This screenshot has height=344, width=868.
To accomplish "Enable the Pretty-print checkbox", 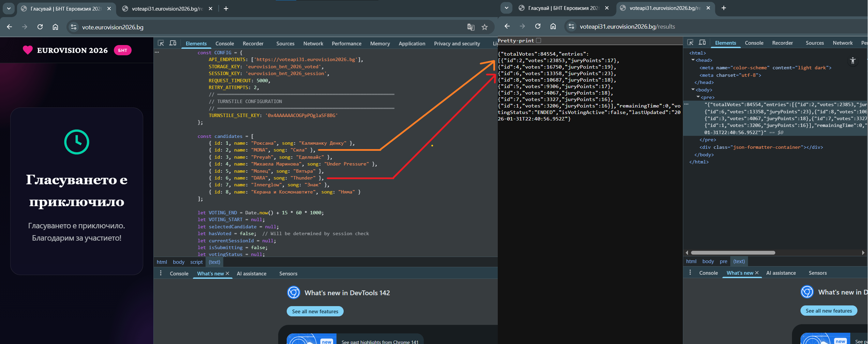I will click(538, 41).
